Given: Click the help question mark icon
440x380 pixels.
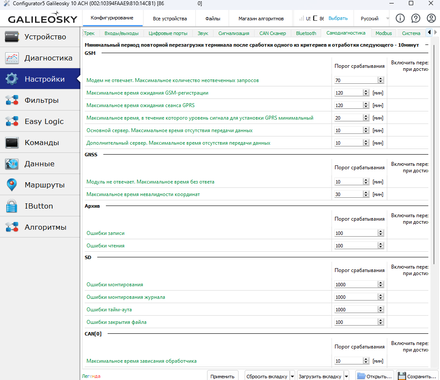Looking at the screenshot, I should click(x=415, y=18).
